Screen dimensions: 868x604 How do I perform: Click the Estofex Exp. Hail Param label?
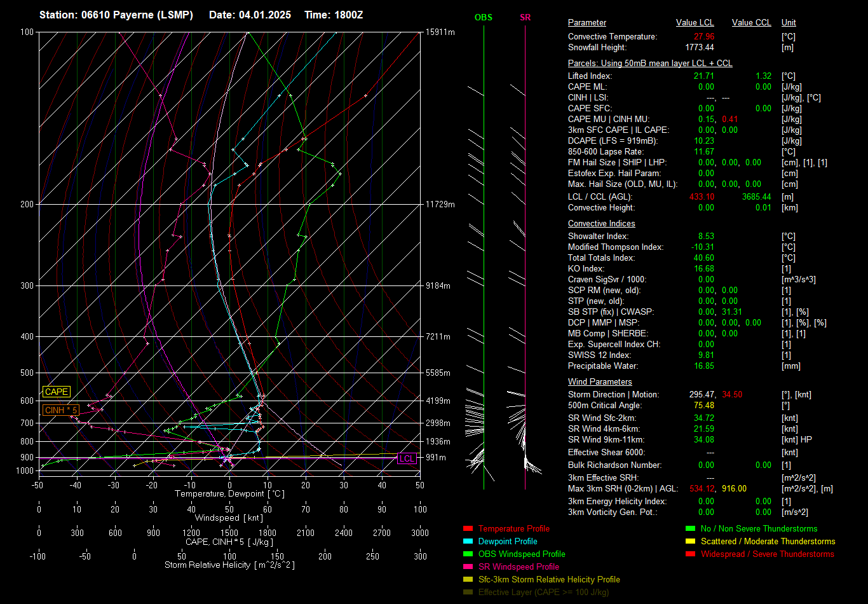[x=614, y=174]
